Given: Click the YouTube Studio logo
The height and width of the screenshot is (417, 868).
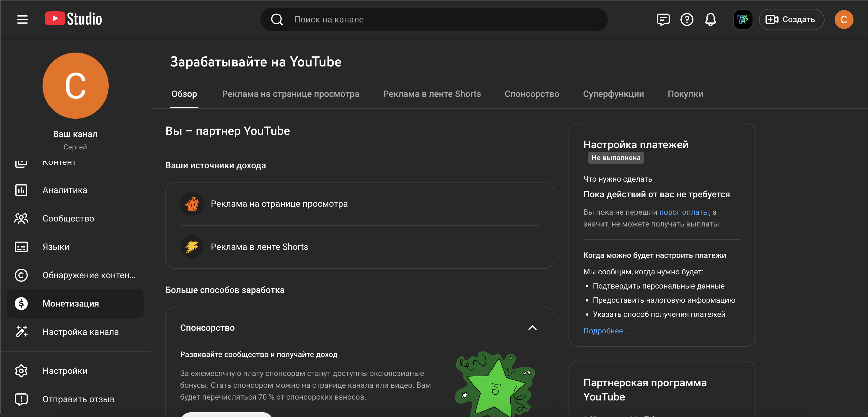Looking at the screenshot, I should point(74,19).
